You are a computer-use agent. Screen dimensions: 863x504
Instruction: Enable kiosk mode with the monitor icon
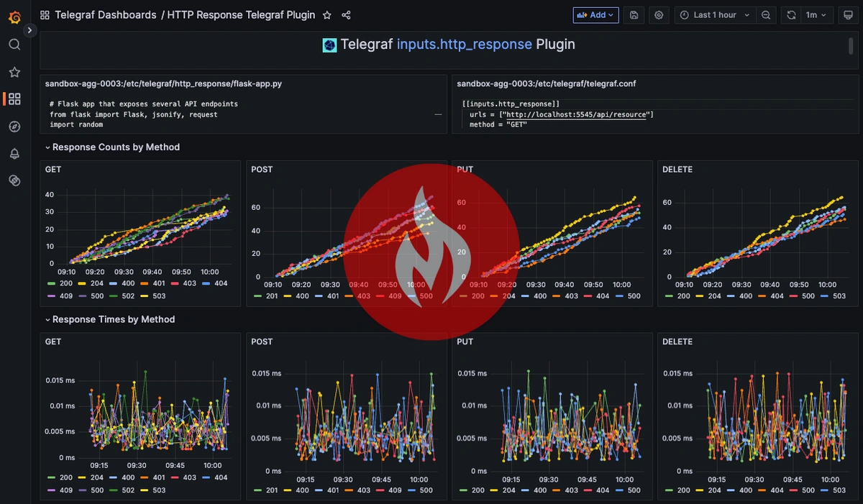849,14
